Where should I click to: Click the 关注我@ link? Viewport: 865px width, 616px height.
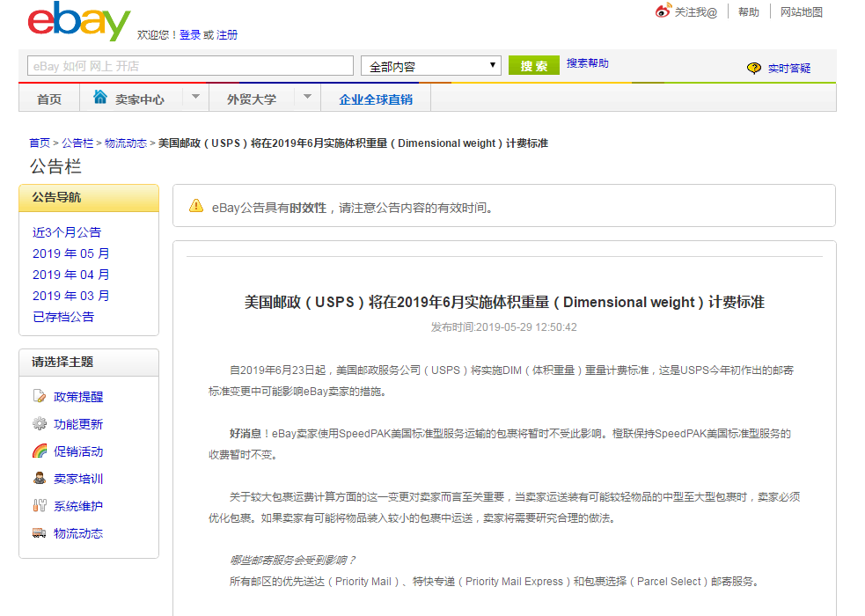coord(696,12)
